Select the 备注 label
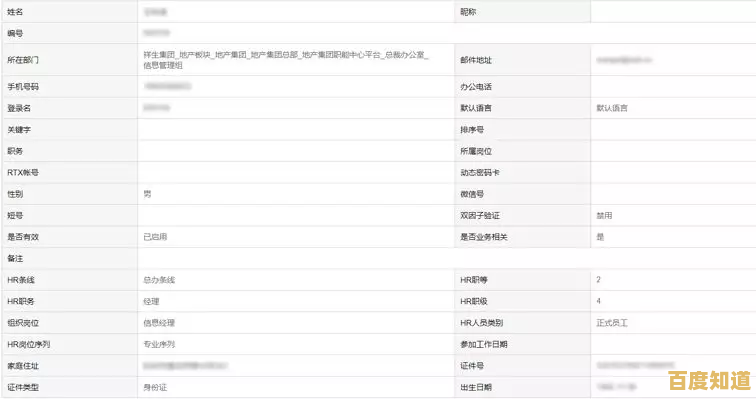Viewport: 756px width, 399px height. pyautogui.click(x=15, y=258)
